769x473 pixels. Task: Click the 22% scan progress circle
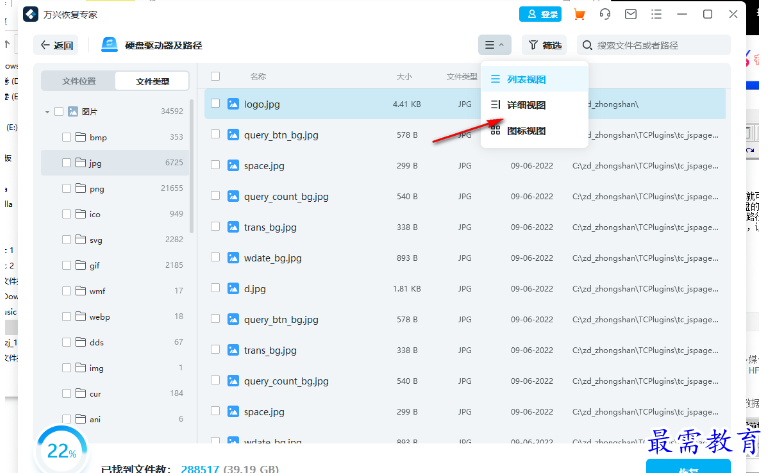click(59, 453)
